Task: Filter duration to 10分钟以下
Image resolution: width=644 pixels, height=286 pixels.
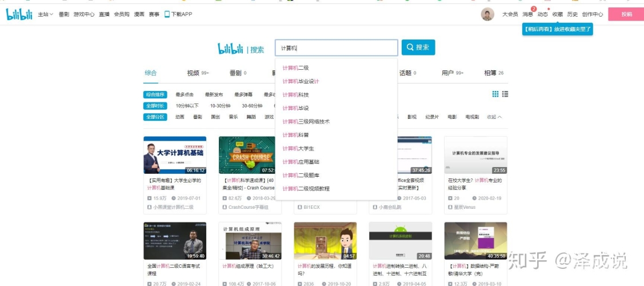Action: 187,106
